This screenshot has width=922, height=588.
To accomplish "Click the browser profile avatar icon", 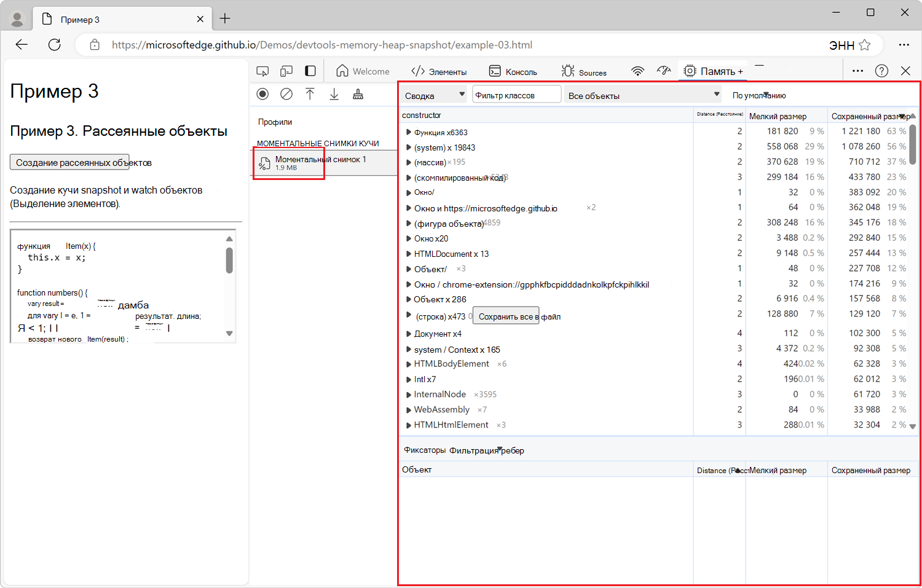I will pos(17,20).
